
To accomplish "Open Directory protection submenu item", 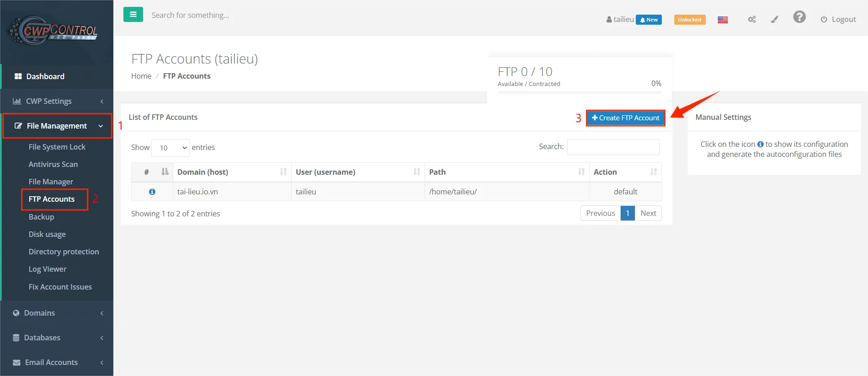I will [x=64, y=252].
